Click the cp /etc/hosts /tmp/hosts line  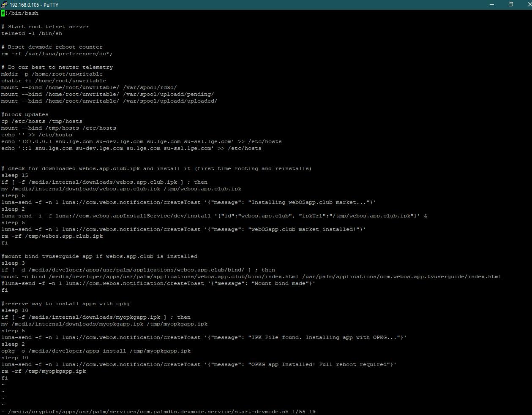coord(42,121)
